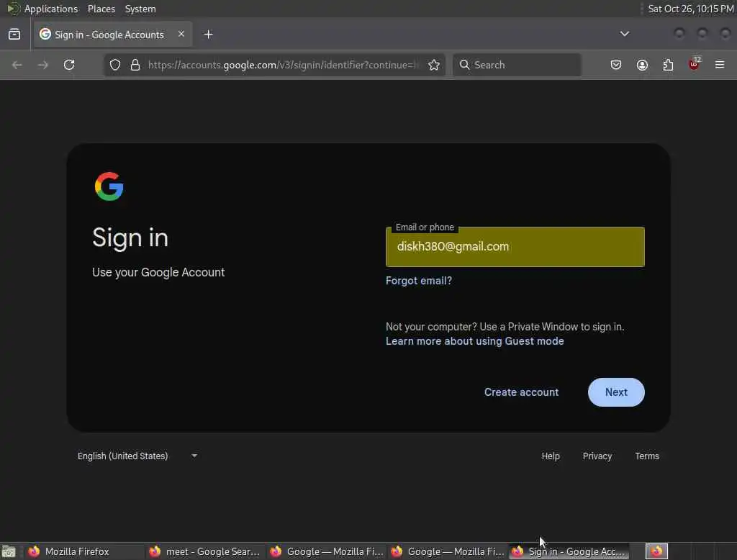View site security padlock info
Screen dimensions: 737x560
135,65
